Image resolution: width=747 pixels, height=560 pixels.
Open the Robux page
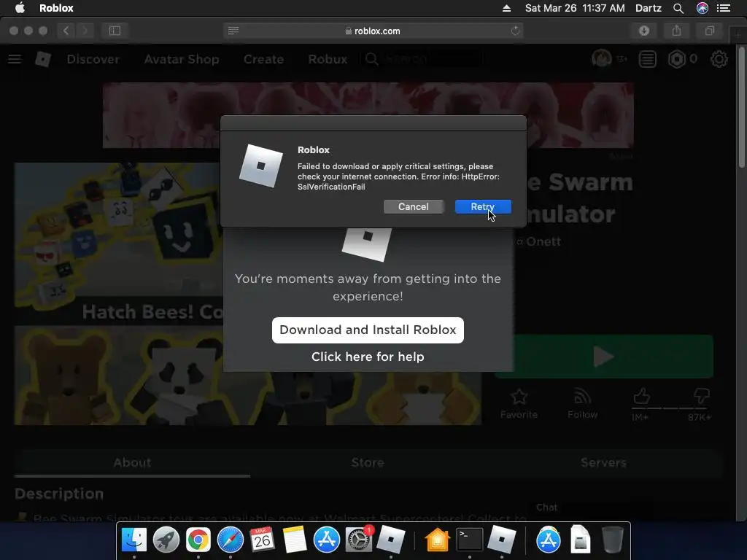point(328,59)
